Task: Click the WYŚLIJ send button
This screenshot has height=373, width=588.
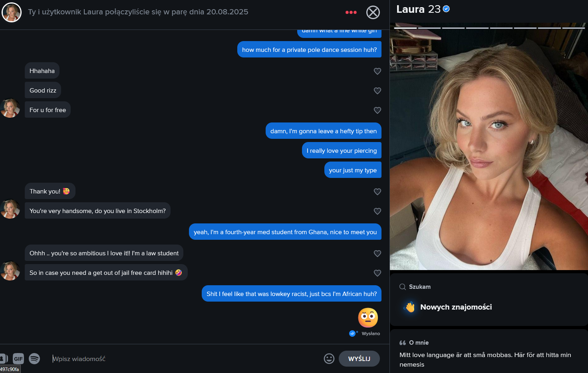Action: point(359,359)
